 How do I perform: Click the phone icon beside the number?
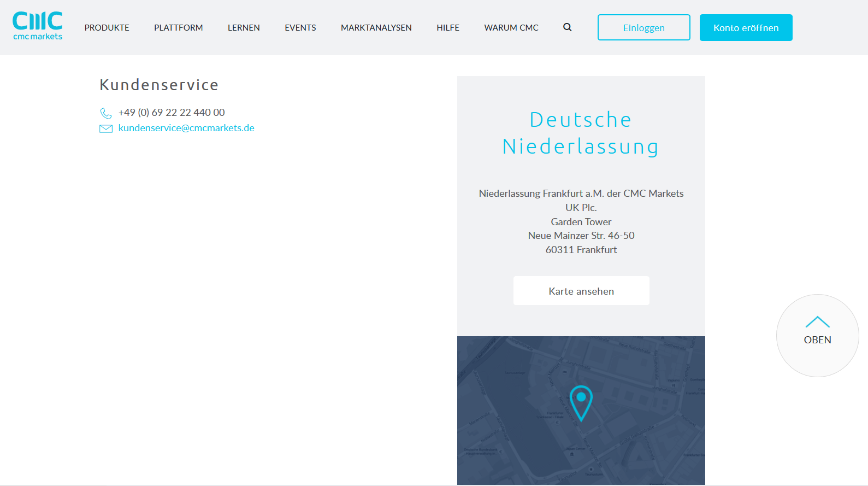point(106,113)
